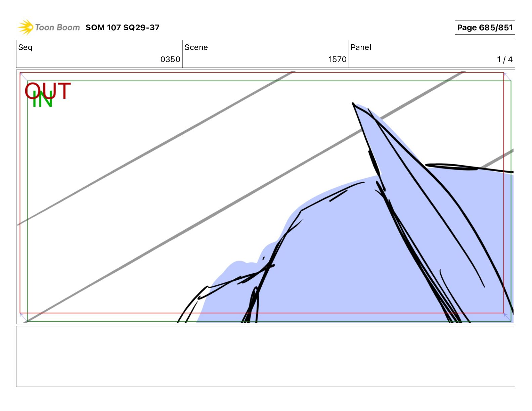Image resolution: width=532 pixels, height=411 pixels.
Task: Select the title text 'SOM 107 SQ29-37'
Action: point(122,28)
